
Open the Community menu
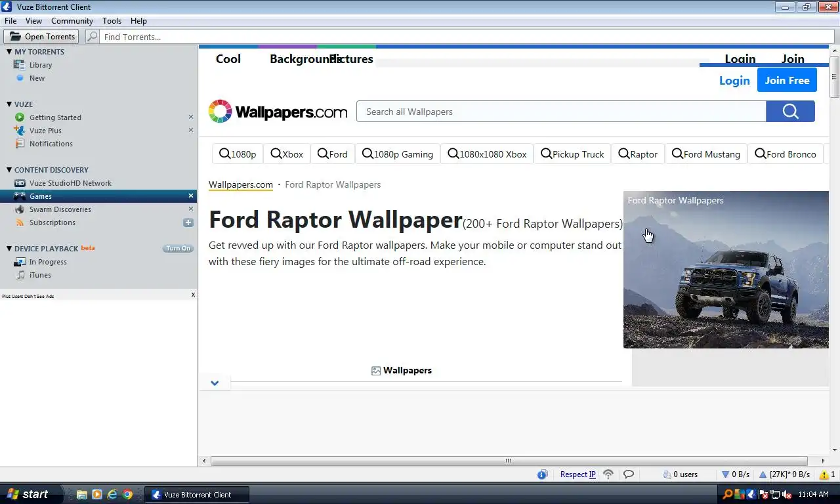point(72,21)
